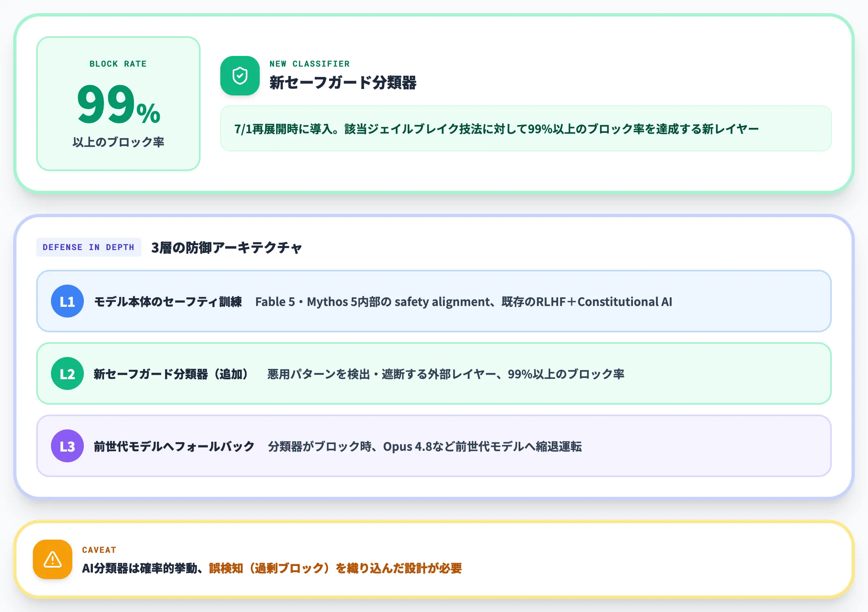The height and width of the screenshot is (612, 868).
Task: Click the AI分類器は確率的挙動 text
Action: pyautogui.click(x=142, y=568)
